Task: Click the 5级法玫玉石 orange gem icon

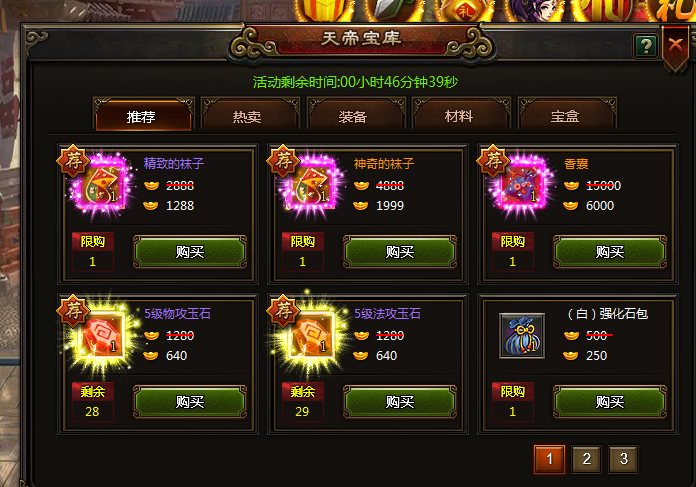Action: [312, 337]
